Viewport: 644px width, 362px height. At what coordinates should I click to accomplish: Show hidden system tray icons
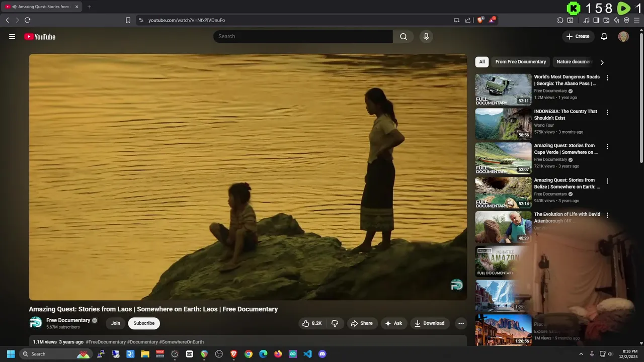[x=581, y=354]
